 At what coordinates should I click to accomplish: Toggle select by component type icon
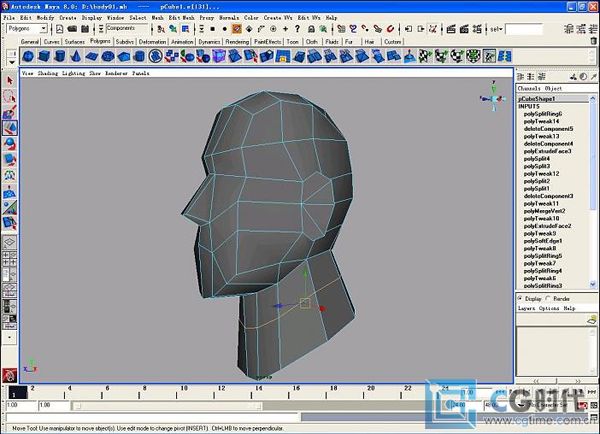pos(186,29)
